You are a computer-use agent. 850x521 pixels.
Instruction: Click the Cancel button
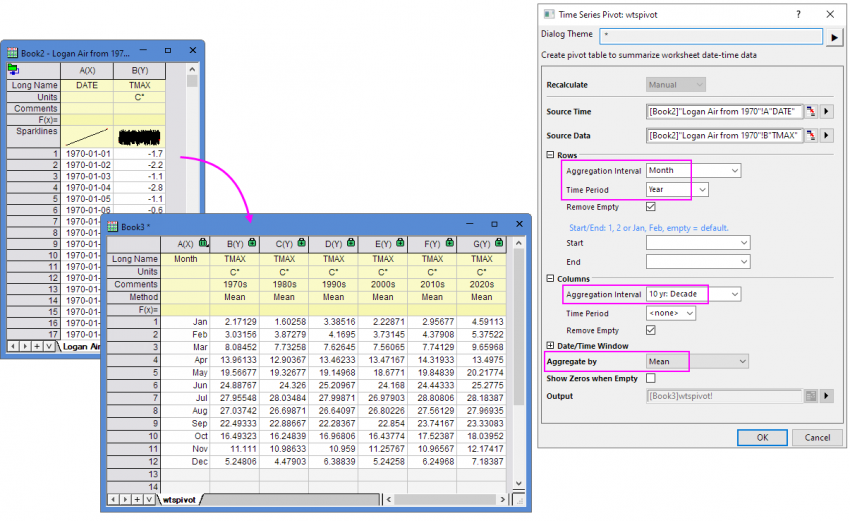pyautogui.click(x=817, y=437)
